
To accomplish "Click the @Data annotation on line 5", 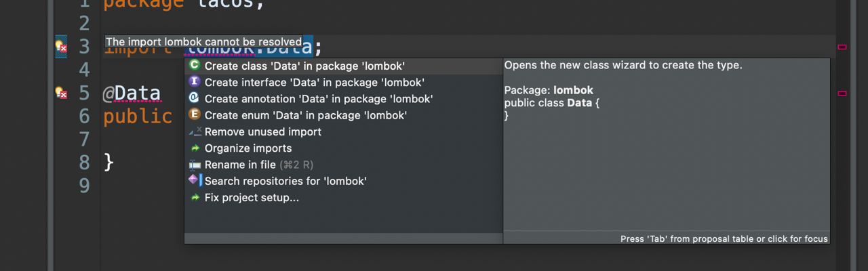I will point(132,93).
